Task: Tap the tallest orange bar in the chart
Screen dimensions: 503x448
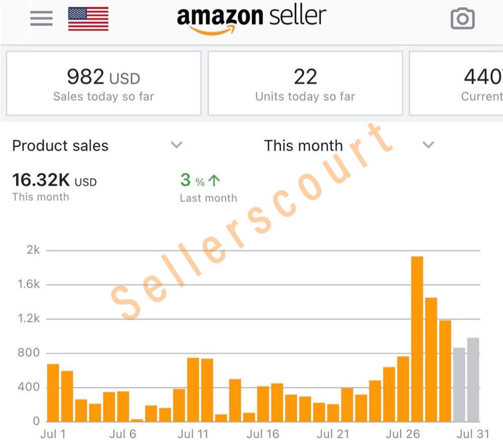Action: coord(417,338)
